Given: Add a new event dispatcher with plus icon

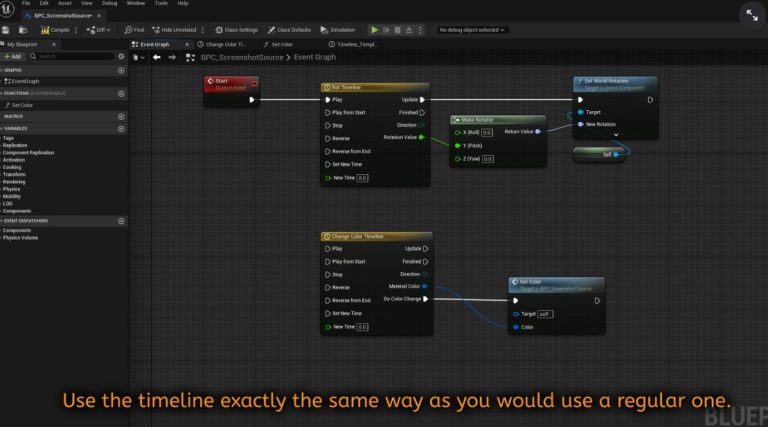Looking at the screenshot, I should [121, 221].
